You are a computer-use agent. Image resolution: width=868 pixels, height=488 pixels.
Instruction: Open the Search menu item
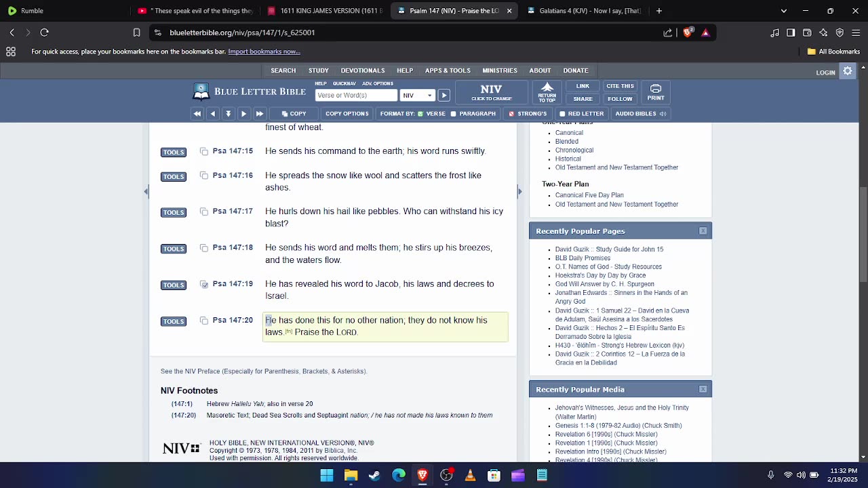tap(283, 70)
